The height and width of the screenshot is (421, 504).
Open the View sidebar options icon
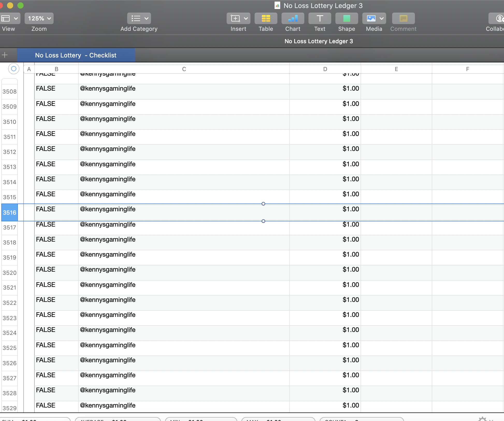point(5,18)
